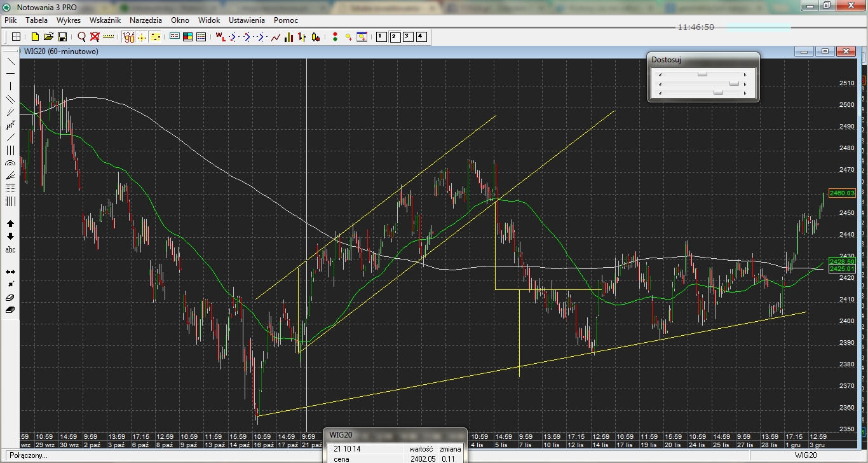This screenshot has height=463, width=868.
Task: Click the yellow ruler icon in toolbar
Action: (x=109, y=37)
